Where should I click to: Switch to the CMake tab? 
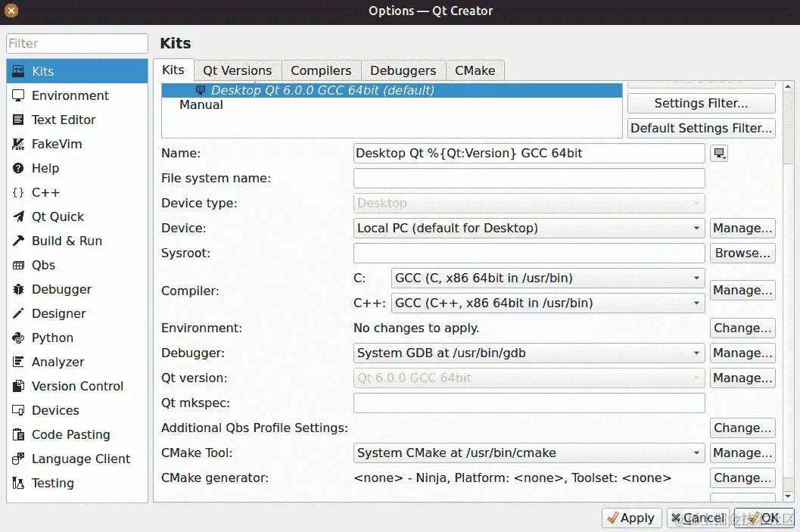[x=475, y=70]
